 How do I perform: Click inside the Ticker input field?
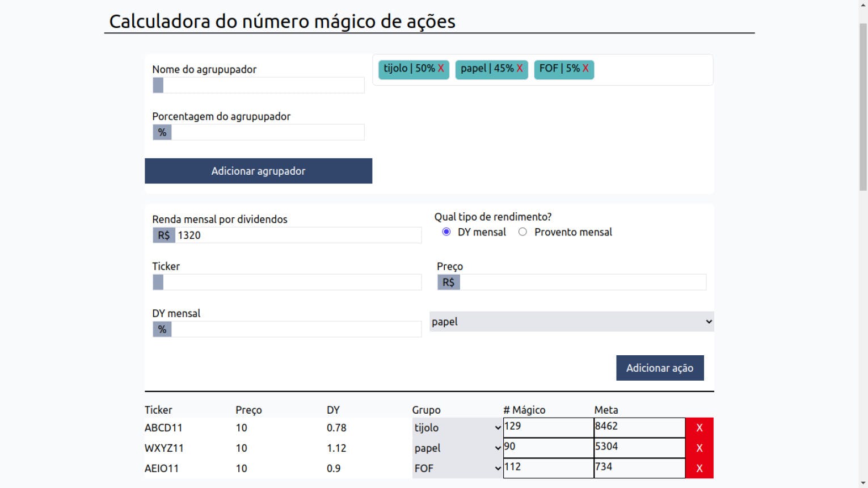pyautogui.click(x=284, y=281)
